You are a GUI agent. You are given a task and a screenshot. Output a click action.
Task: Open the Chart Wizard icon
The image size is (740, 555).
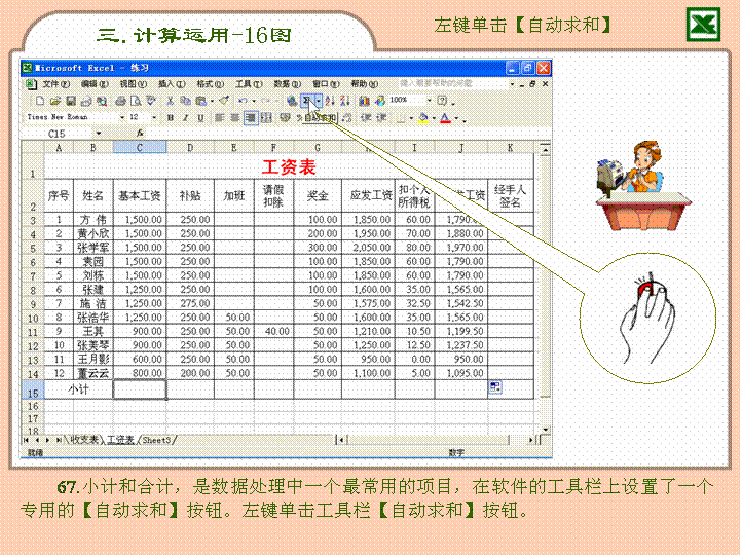364,101
